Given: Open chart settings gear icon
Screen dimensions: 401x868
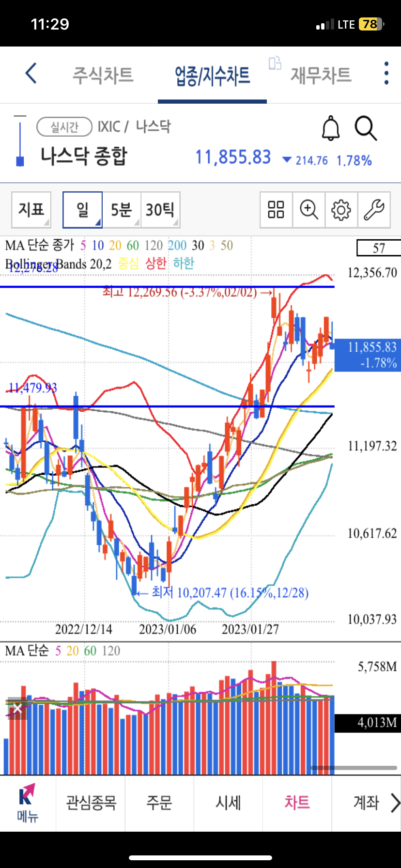Looking at the screenshot, I should click(x=341, y=210).
